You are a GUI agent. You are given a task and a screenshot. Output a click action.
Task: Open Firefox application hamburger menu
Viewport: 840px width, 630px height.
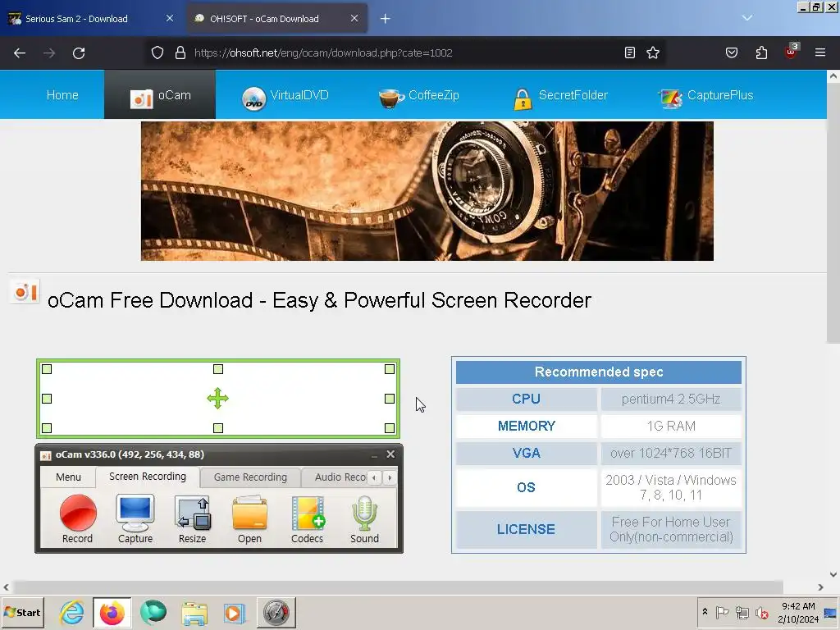[820, 52]
